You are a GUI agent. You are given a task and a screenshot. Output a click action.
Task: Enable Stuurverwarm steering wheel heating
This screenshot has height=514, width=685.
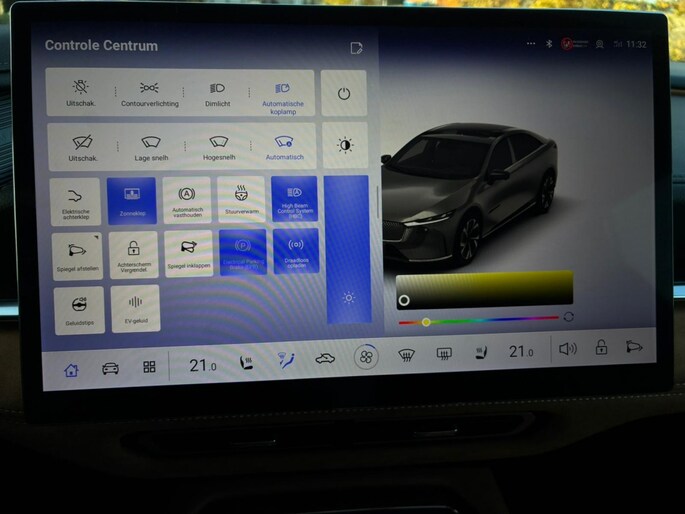tap(240, 200)
